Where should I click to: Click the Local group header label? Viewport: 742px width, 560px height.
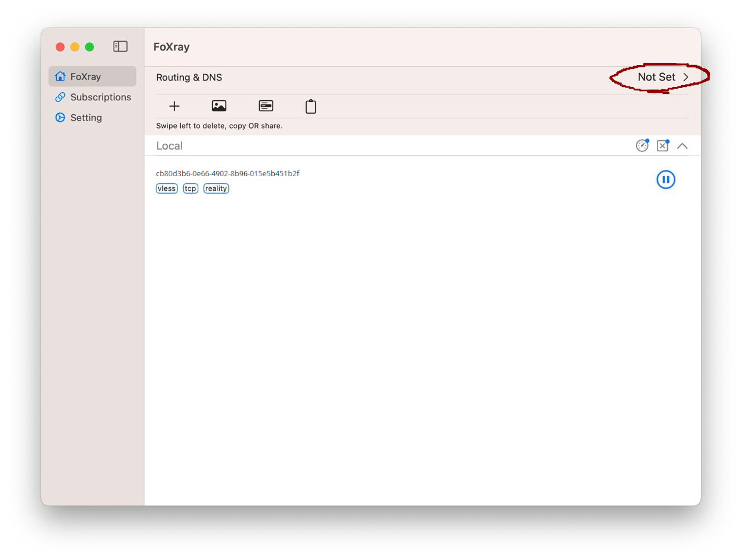[169, 146]
